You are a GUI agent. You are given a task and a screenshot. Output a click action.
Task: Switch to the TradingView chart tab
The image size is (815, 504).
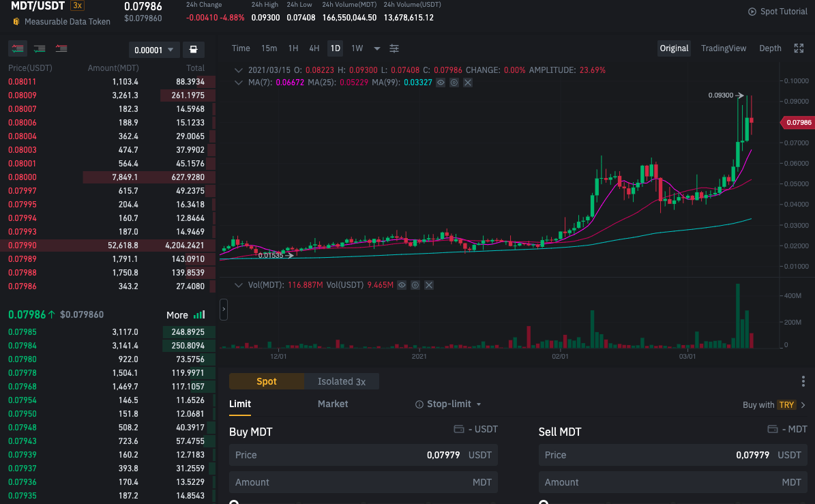coord(723,48)
